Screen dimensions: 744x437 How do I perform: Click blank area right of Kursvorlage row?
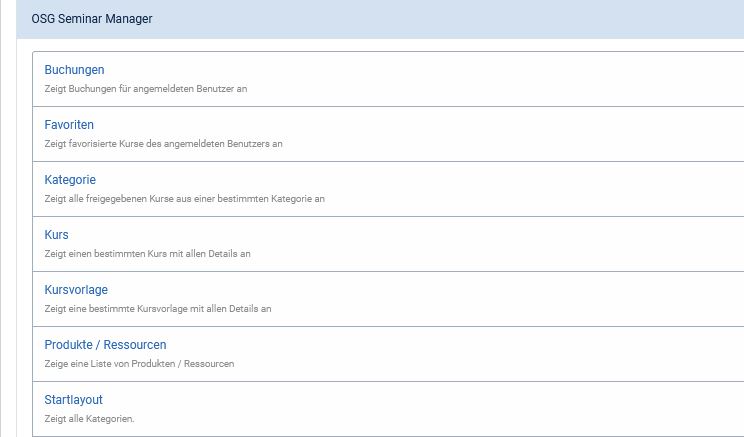pos(550,299)
